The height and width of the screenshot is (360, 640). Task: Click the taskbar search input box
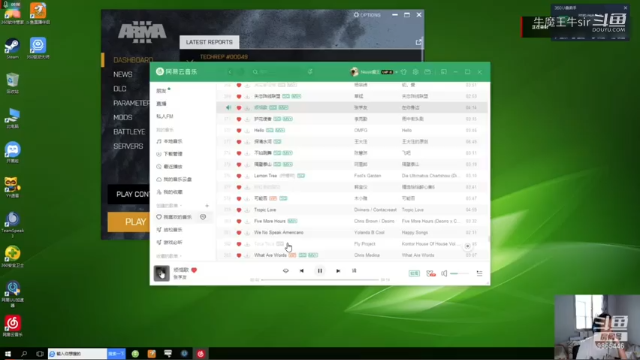point(78,354)
